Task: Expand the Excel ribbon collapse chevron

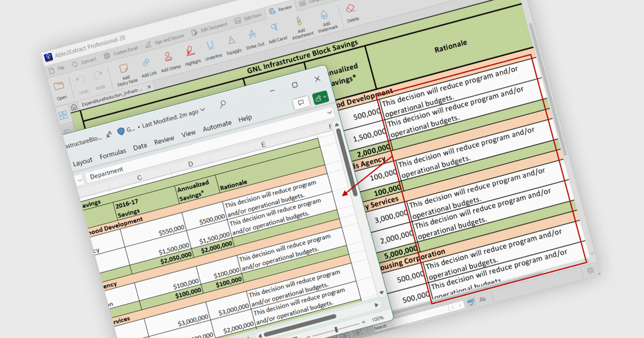Action: [x=330, y=113]
